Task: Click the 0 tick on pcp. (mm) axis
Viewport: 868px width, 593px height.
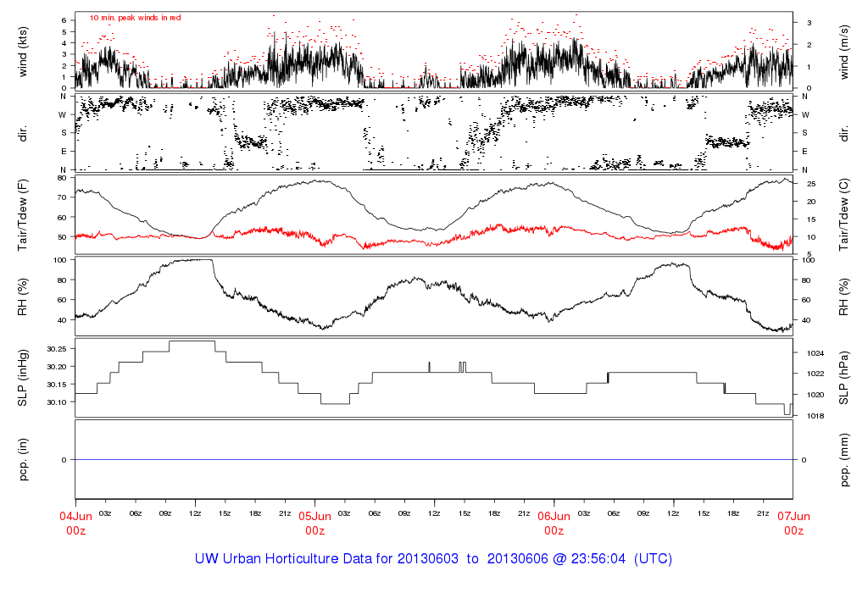Action: coord(804,460)
